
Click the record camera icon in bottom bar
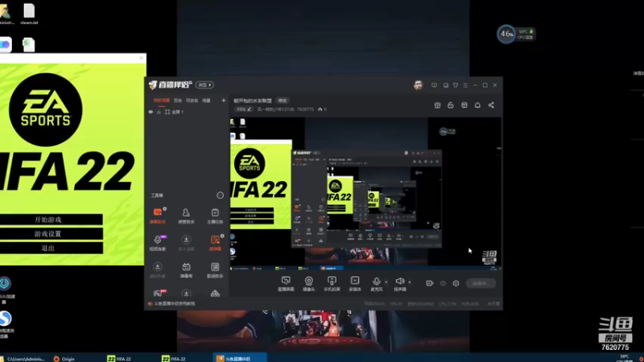430,283
